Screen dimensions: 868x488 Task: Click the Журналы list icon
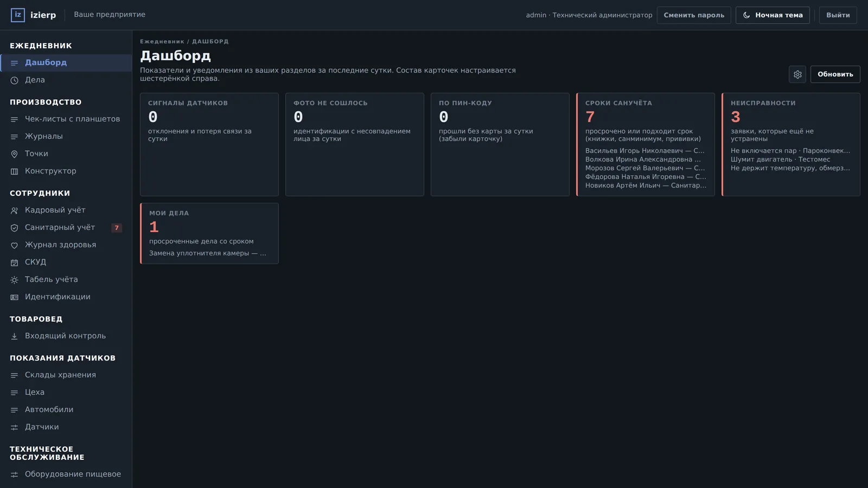[15, 137]
